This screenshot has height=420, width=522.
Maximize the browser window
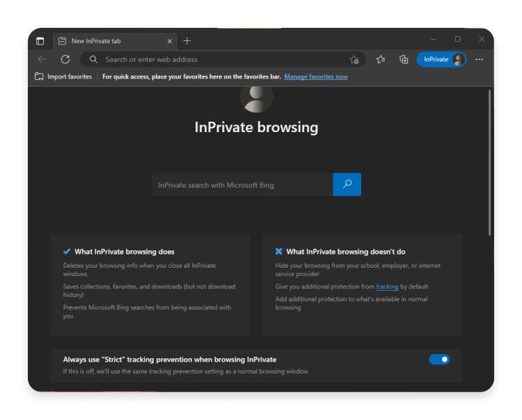click(458, 39)
